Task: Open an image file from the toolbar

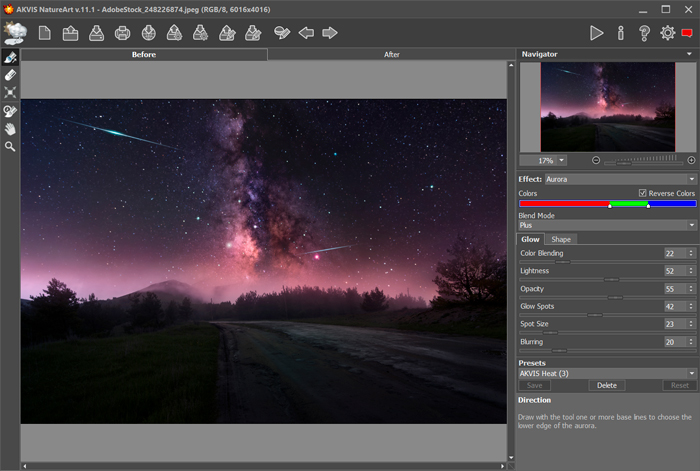Action: (70, 33)
